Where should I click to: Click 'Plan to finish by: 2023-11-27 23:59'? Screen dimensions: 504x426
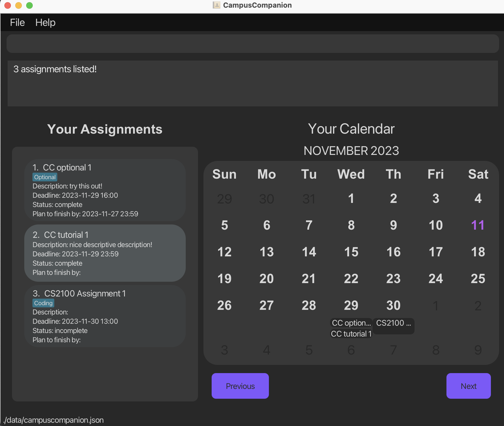[85, 214]
